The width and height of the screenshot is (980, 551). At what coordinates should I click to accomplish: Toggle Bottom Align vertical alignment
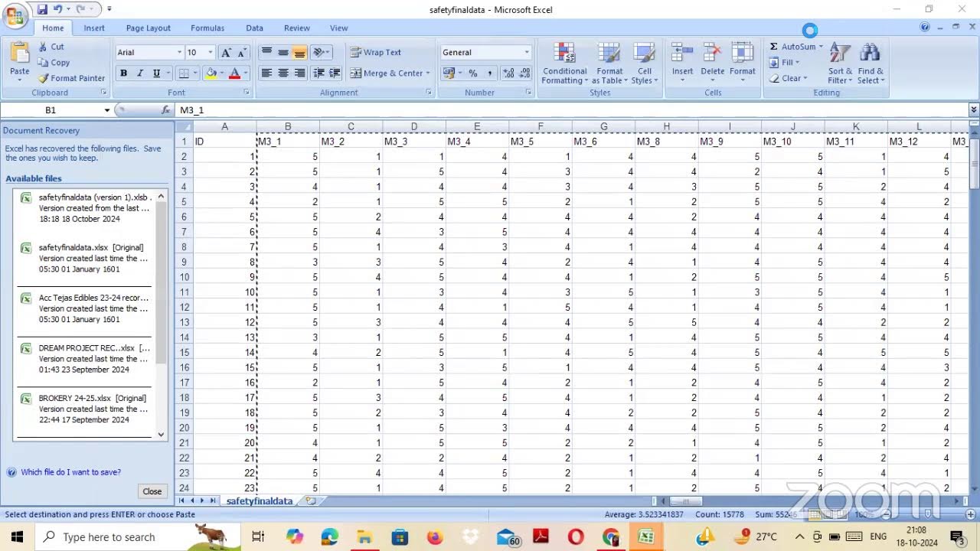299,53
